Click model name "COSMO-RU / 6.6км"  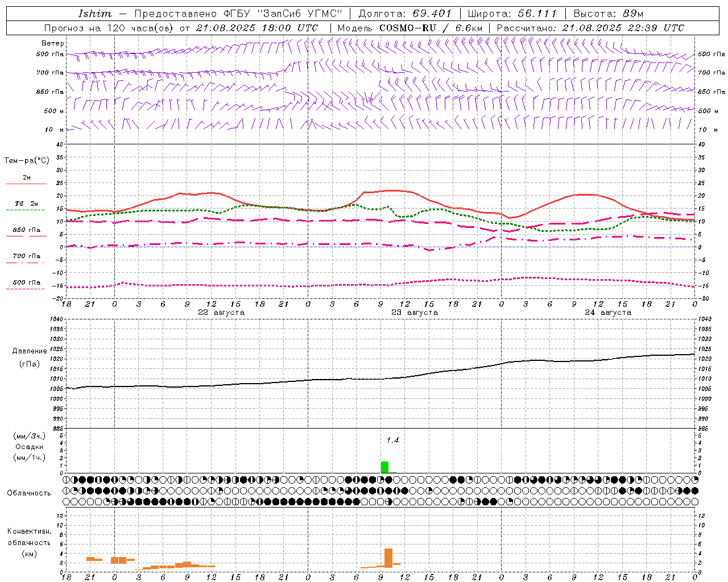(x=431, y=28)
